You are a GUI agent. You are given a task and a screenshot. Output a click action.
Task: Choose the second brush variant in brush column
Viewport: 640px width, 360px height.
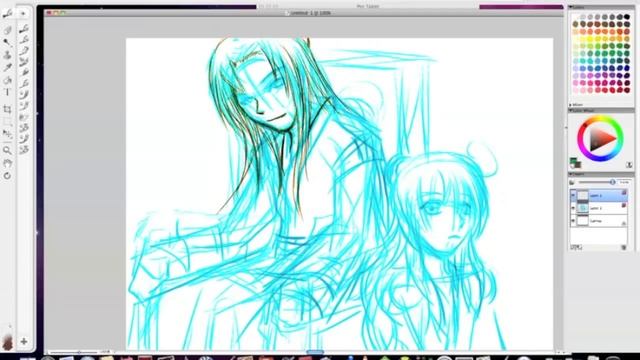[24, 40]
